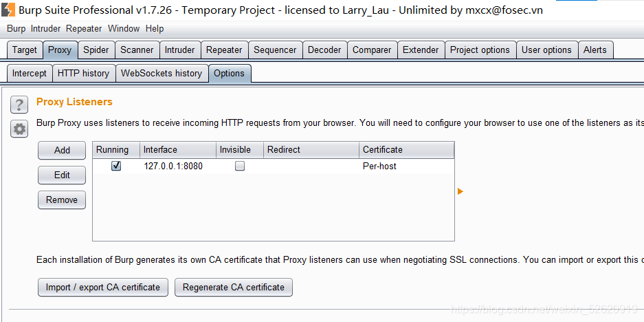Open the Intercept sub-tab

tap(30, 73)
